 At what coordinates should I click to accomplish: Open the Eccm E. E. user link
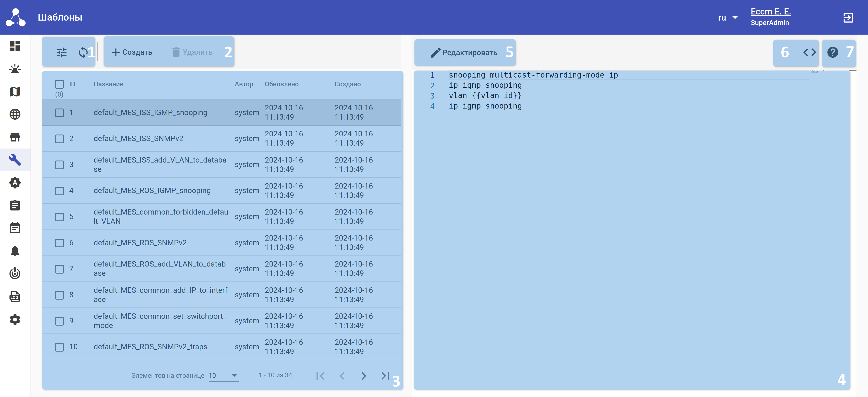(770, 12)
